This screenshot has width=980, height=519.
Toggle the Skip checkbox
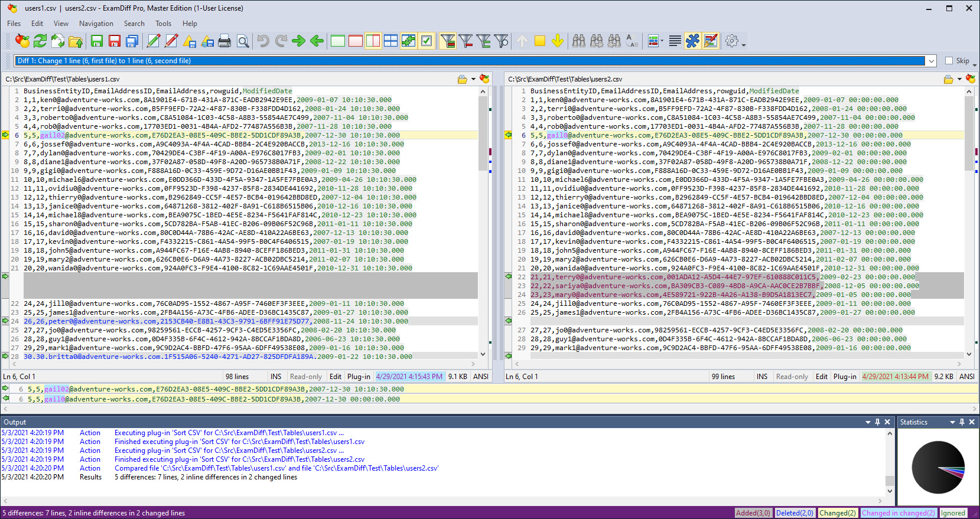click(949, 61)
